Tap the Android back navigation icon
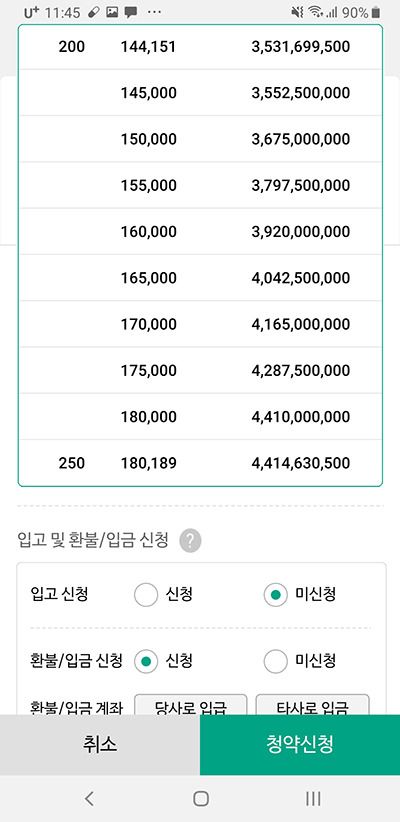This screenshot has width=400, height=822. pyautogui.click(x=89, y=798)
